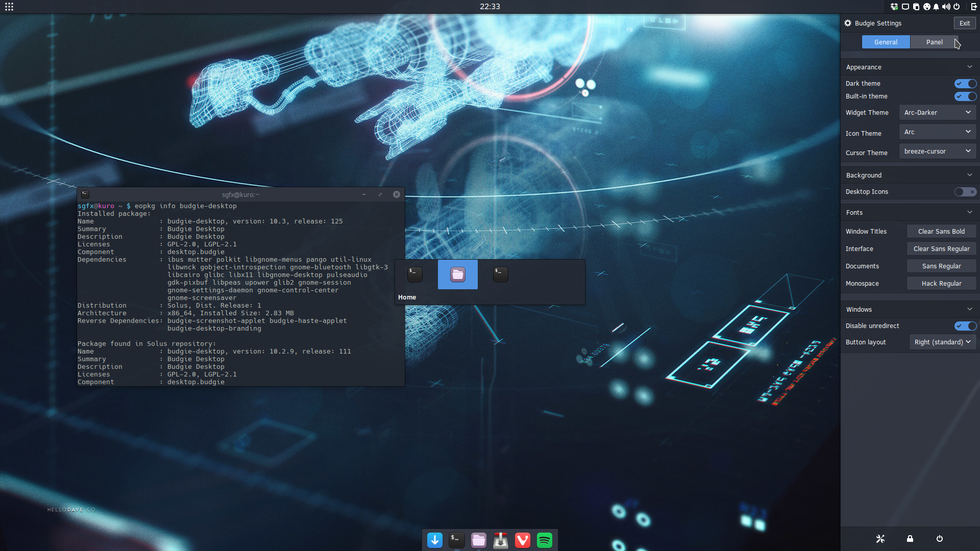
Task: Select last terminal in window switcher
Action: click(x=501, y=274)
